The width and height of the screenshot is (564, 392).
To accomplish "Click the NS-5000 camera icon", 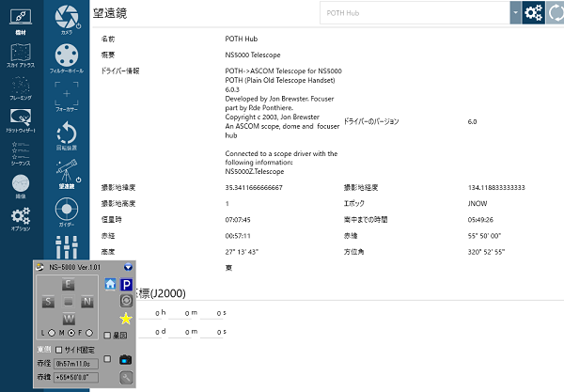I will pos(126,360).
